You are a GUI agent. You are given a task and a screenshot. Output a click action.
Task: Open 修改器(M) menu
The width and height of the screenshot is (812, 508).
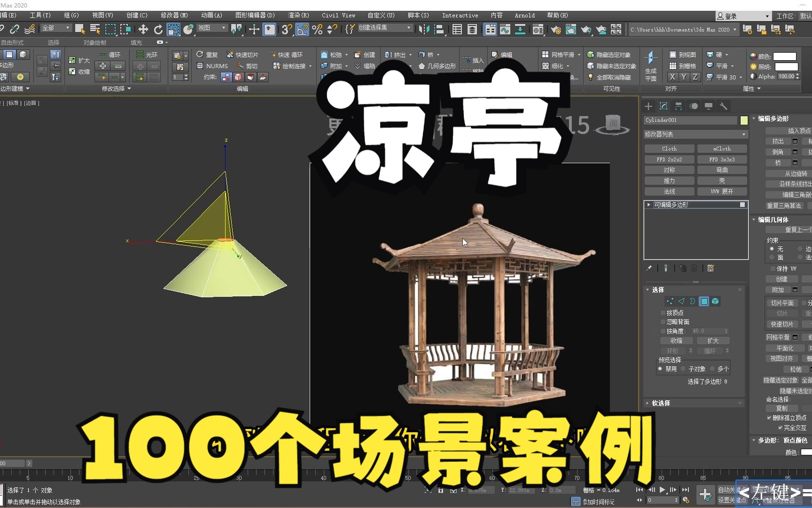pyautogui.click(x=174, y=16)
